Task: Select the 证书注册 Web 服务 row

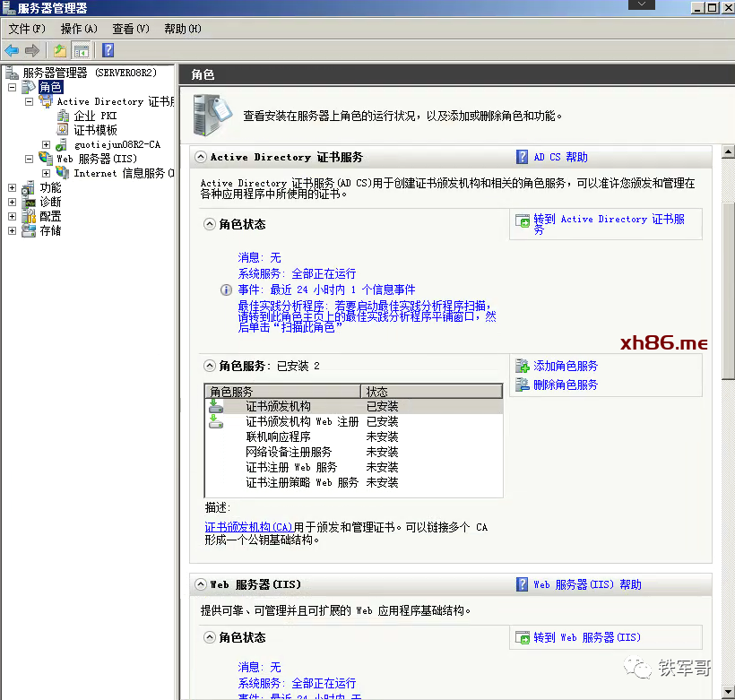Action: [x=354, y=468]
